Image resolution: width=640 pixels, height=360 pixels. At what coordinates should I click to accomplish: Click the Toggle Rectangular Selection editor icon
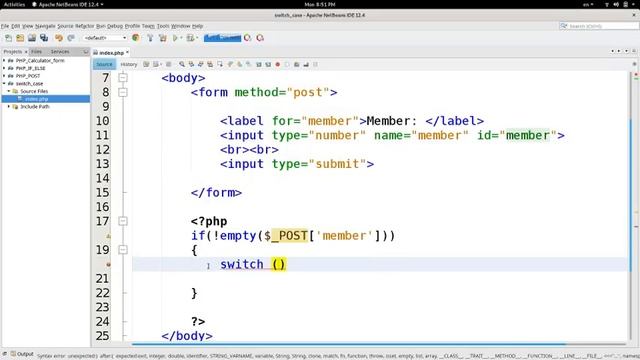coord(220,64)
